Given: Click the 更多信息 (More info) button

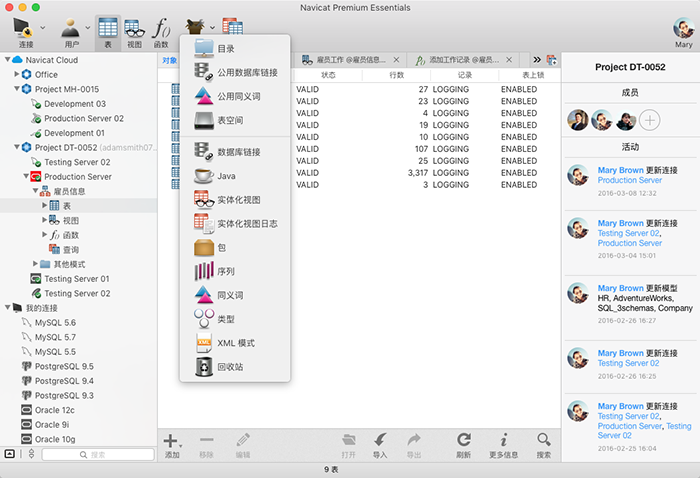Looking at the screenshot, I should [503, 445].
